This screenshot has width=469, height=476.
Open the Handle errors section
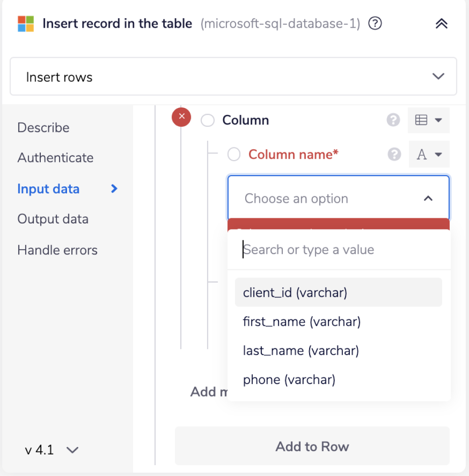click(x=57, y=250)
